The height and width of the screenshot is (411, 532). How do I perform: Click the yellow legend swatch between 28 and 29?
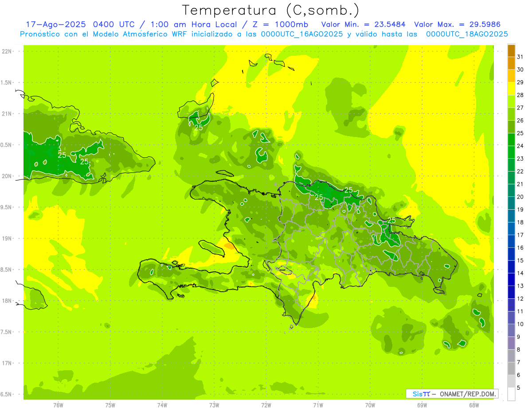(511, 89)
